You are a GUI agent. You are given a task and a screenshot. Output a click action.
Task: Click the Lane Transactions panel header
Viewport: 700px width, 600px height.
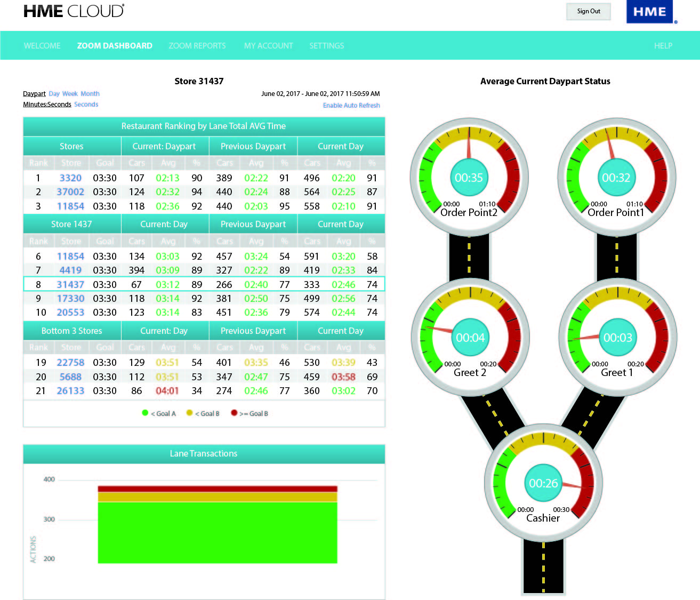(204, 454)
